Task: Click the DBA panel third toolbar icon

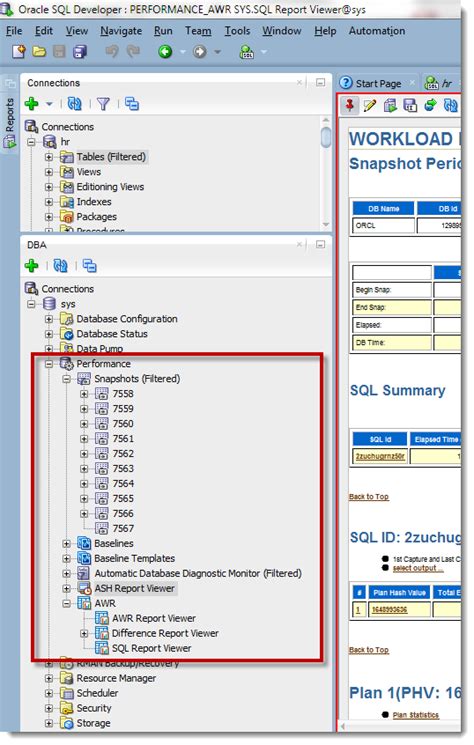Action: (x=89, y=266)
